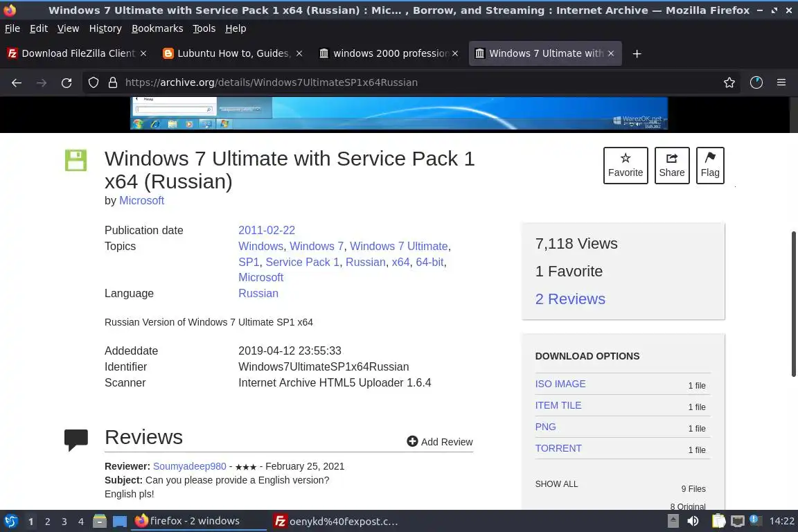
Task: Switch to virtual desktop 4
Action: point(81,522)
